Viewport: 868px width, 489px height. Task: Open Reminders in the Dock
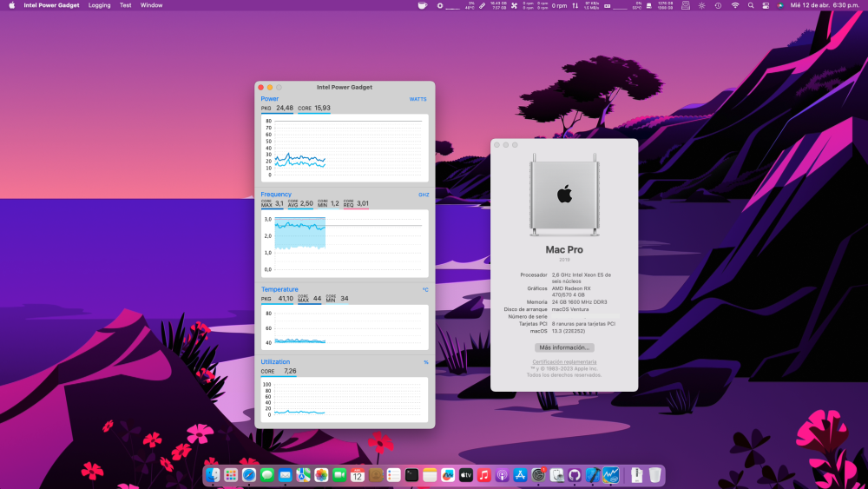393,475
